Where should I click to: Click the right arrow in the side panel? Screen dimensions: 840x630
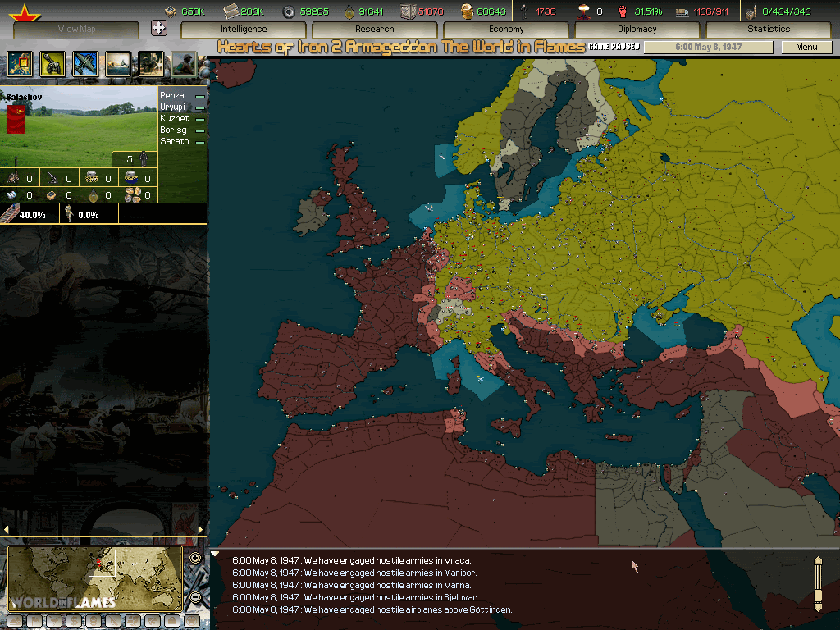[200, 529]
